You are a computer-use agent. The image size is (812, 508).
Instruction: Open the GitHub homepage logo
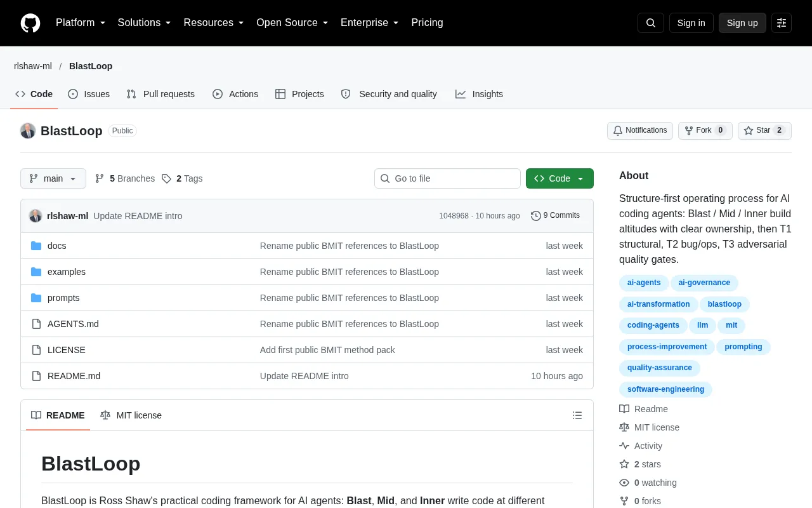(x=30, y=23)
